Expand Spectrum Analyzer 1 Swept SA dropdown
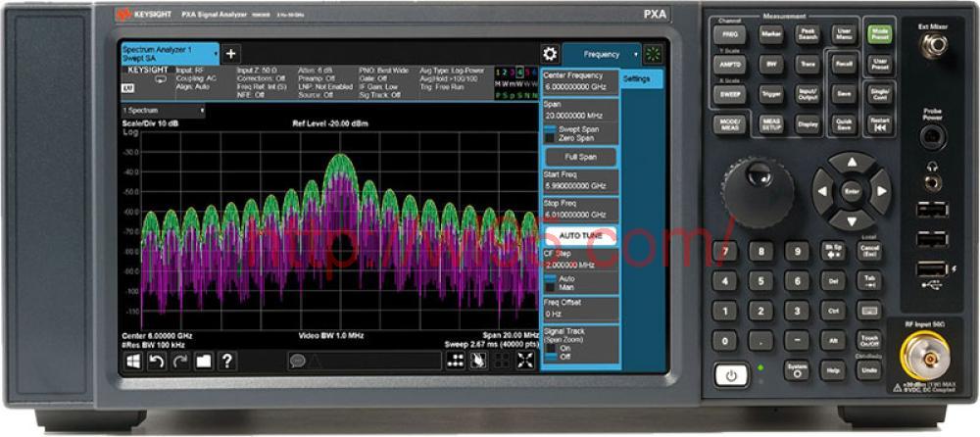The width and height of the screenshot is (980, 437). click(214, 54)
